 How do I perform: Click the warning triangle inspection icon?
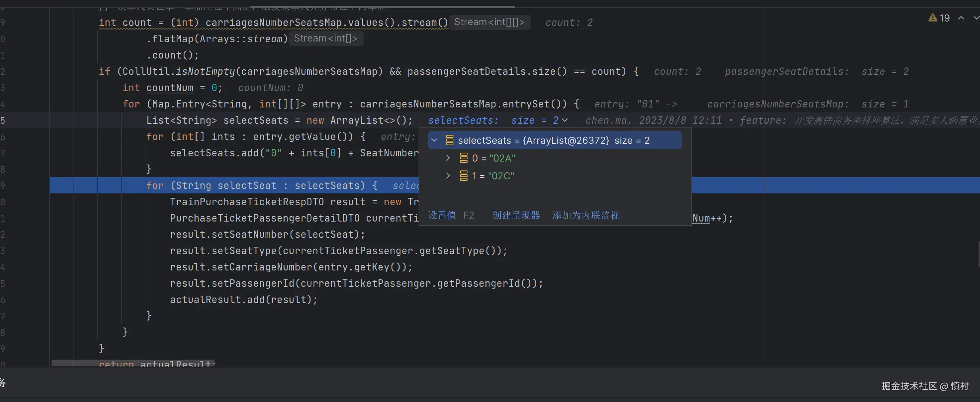(x=933, y=18)
